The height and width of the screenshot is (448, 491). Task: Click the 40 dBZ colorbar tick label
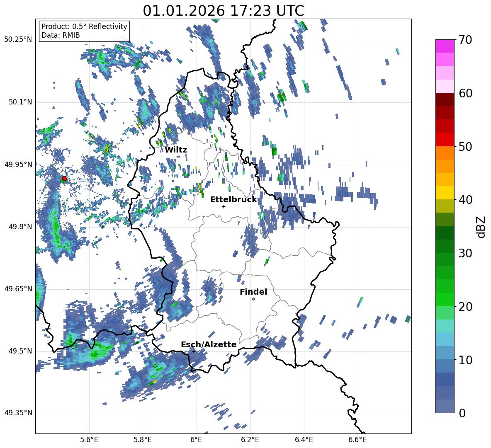(466, 200)
